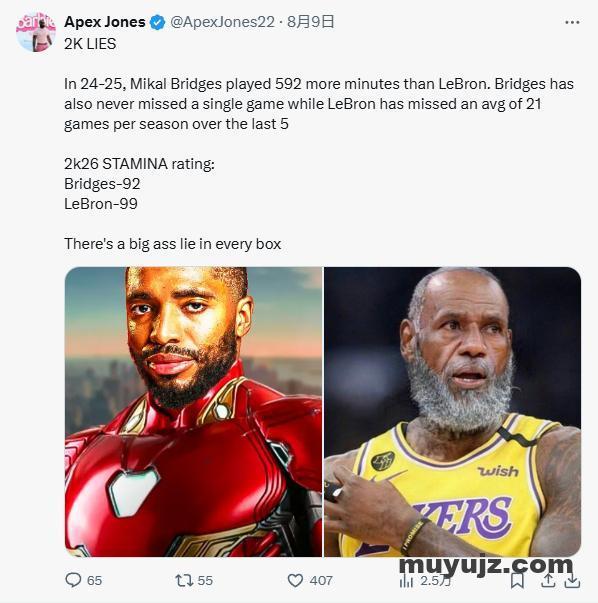The image size is (598, 603).
Task: Click the blue verified badge
Action: pyautogui.click(x=157, y=22)
